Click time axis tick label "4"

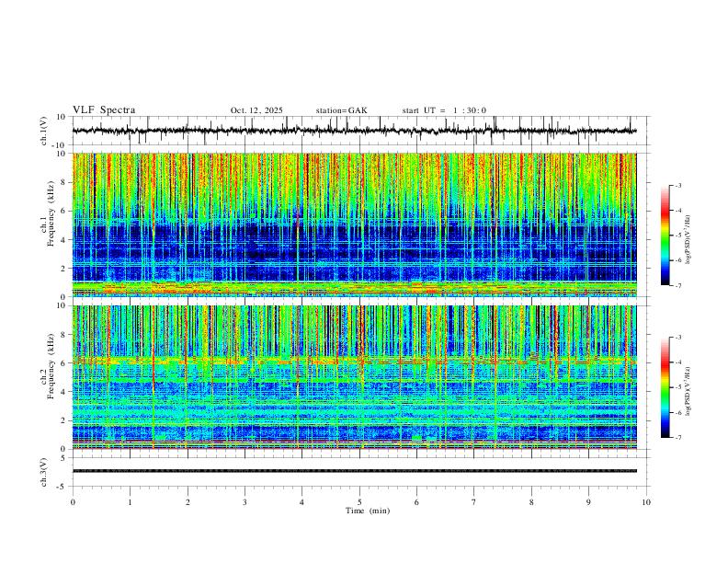point(302,502)
